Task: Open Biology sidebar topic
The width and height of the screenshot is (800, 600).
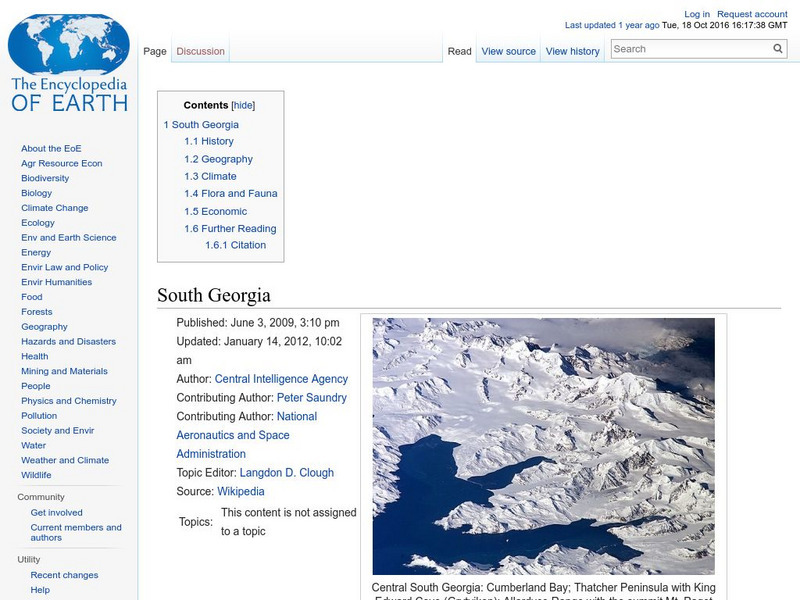Action: [x=36, y=193]
